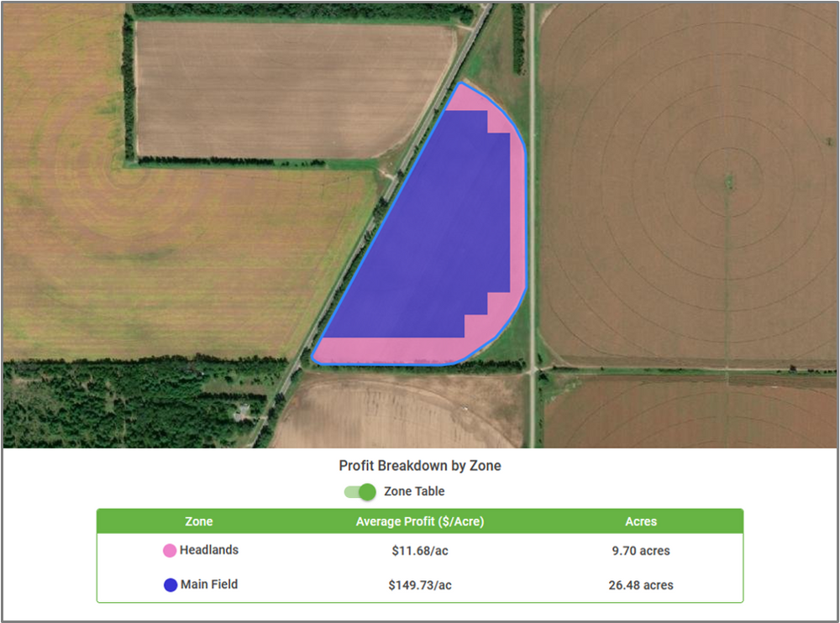
Task: Click the Headlands label text
Action: pyautogui.click(x=208, y=551)
